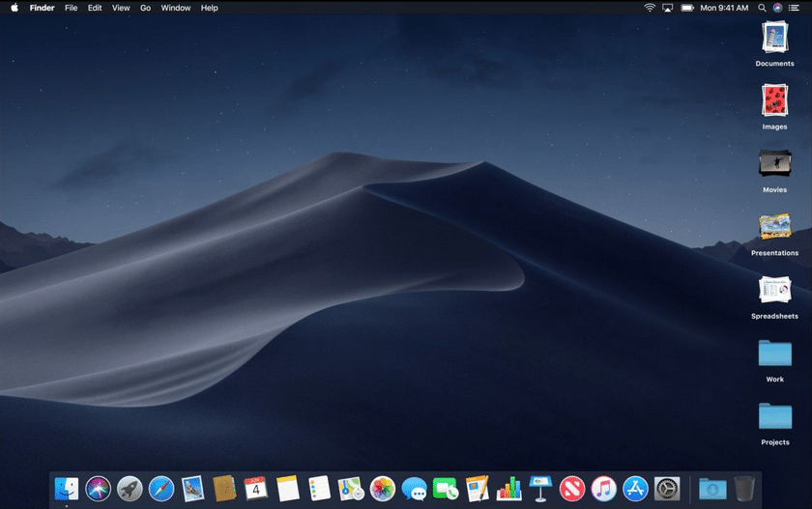The image size is (812, 509).
Task: Open the Calendar app in the Dock
Action: tap(256, 489)
